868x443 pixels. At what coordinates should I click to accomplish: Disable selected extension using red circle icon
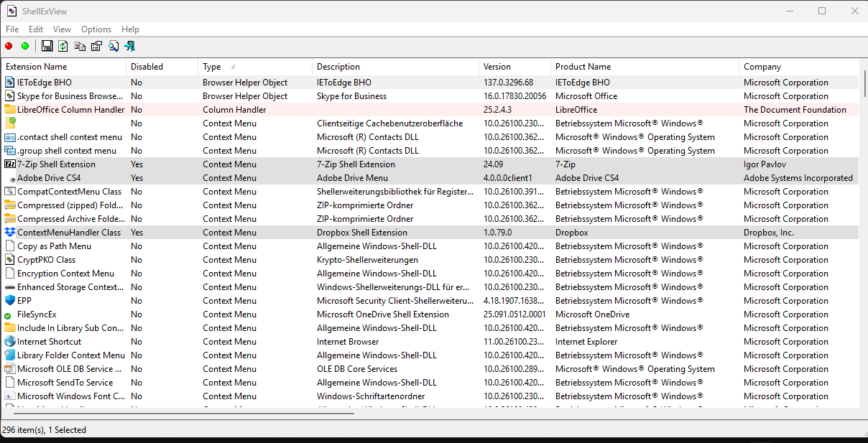(x=8, y=45)
